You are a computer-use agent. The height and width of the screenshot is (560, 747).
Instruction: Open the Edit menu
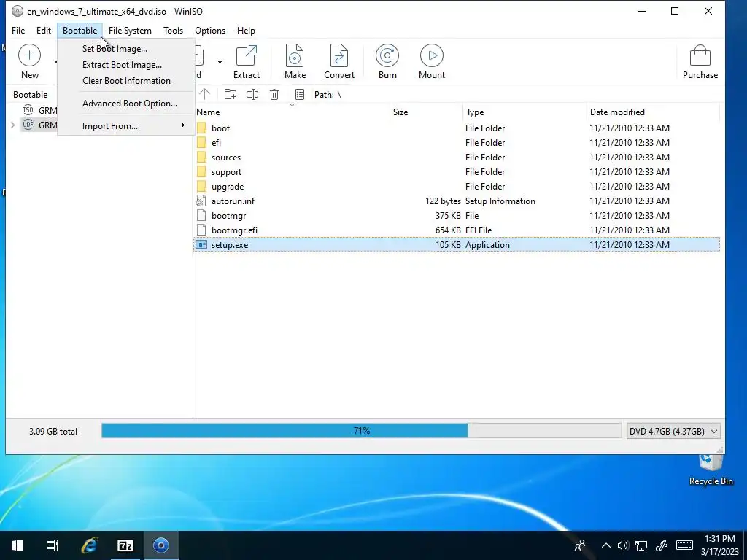(43, 31)
